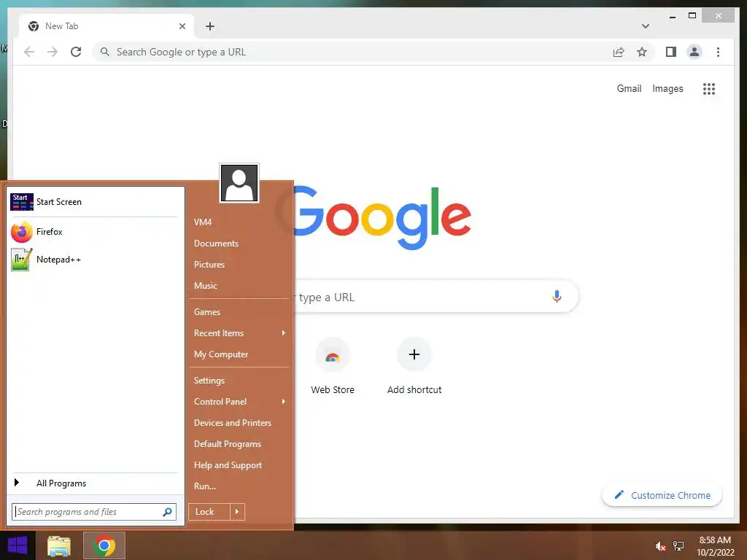Click the search magnifier in Start menu

(x=167, y=512)
